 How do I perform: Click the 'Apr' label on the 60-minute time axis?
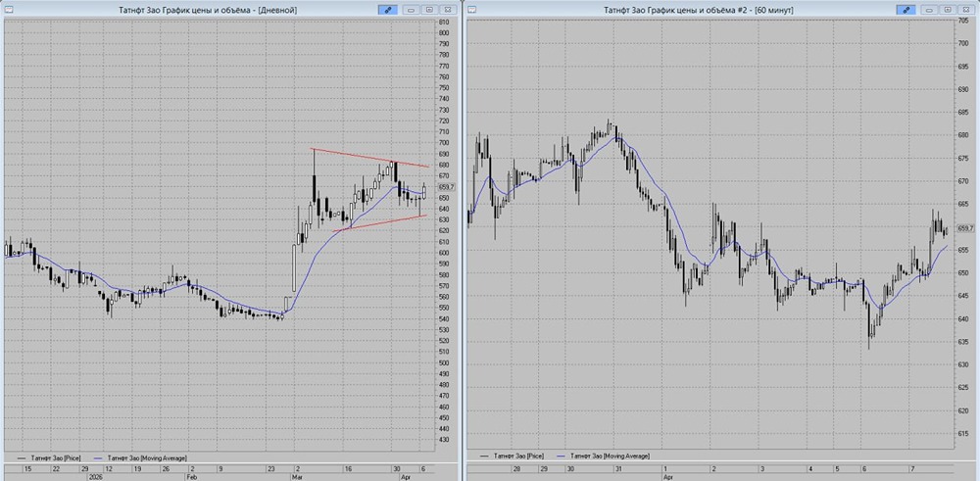click(667, 475)
